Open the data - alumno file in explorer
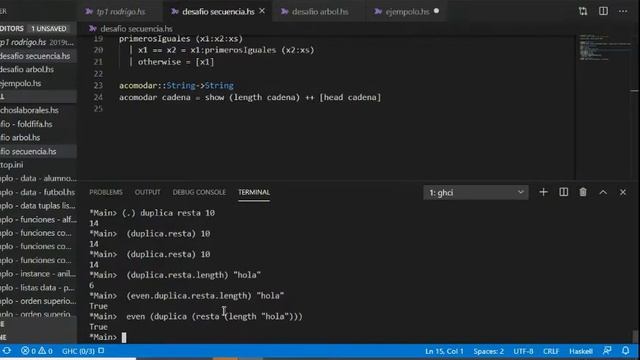Screen dimensions: 640x360 coord(38,178)
